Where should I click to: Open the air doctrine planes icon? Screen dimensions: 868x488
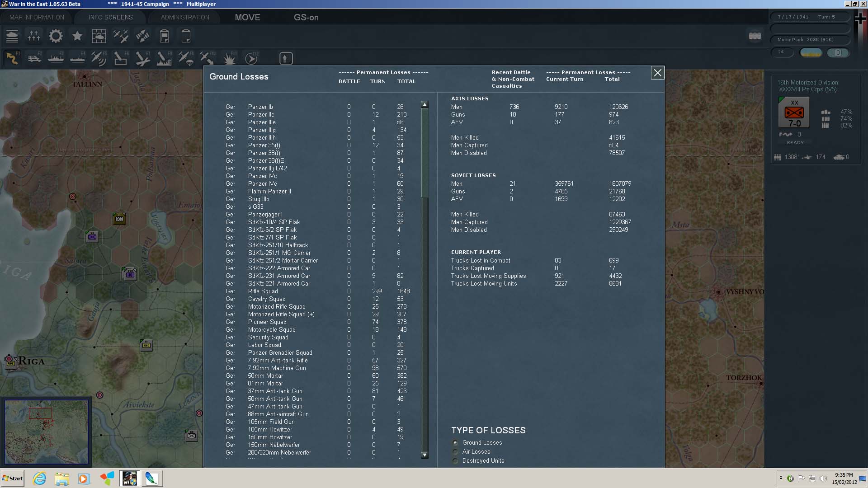pos(121,36)
